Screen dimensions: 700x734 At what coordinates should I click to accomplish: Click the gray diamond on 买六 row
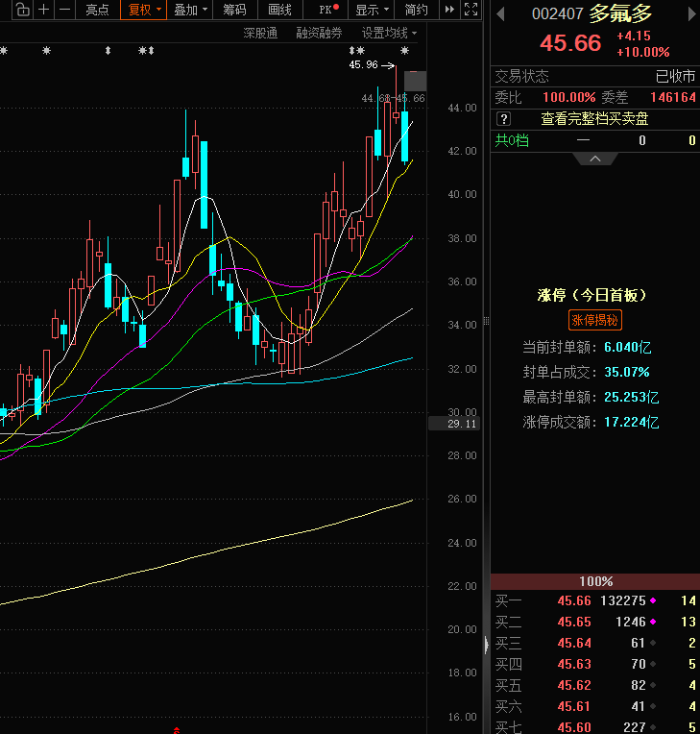coord(653,706)
